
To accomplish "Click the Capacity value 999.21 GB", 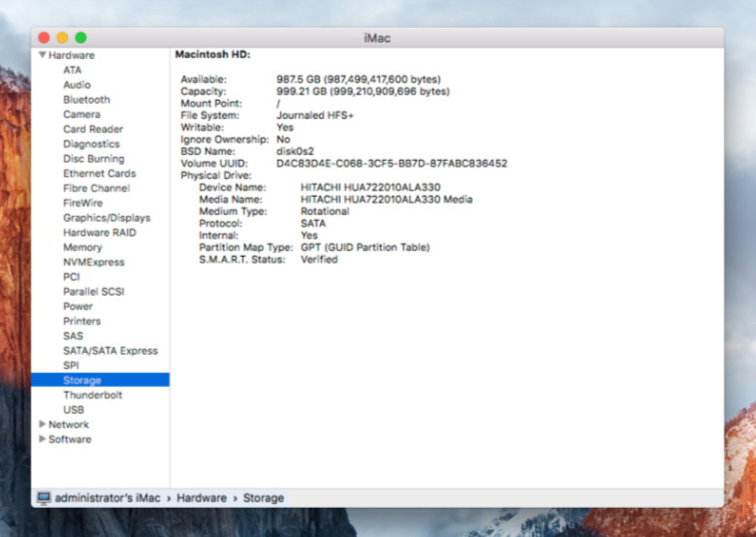I will click(362, 91).
